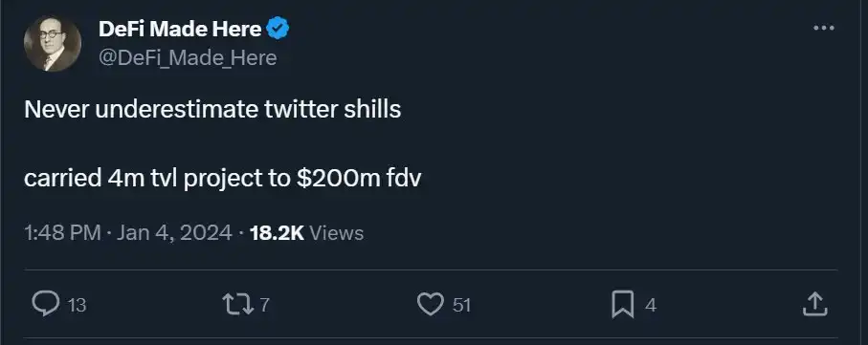This screenshot has height=345, width=868.
Task: Bookmark the tweet with bookmark icon
Action: pyautogui.click(x=623, y=305)
